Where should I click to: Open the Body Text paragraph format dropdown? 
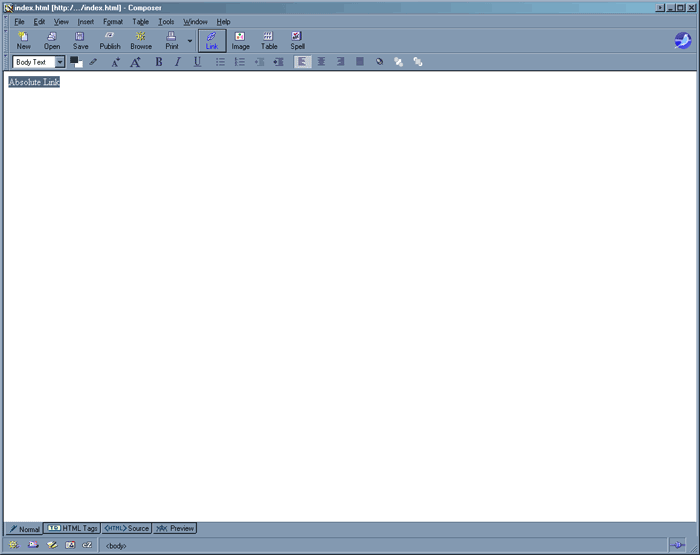coord(60,62)
